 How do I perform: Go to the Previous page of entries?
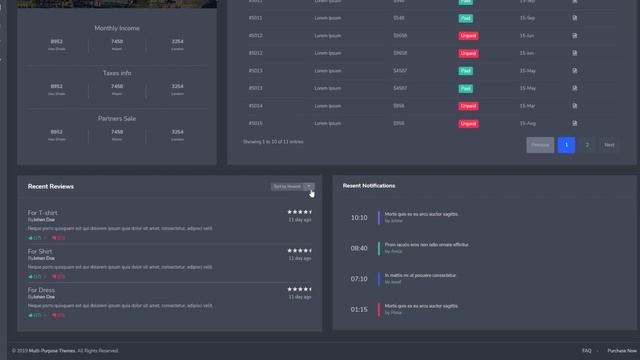[x=540, y=145]
